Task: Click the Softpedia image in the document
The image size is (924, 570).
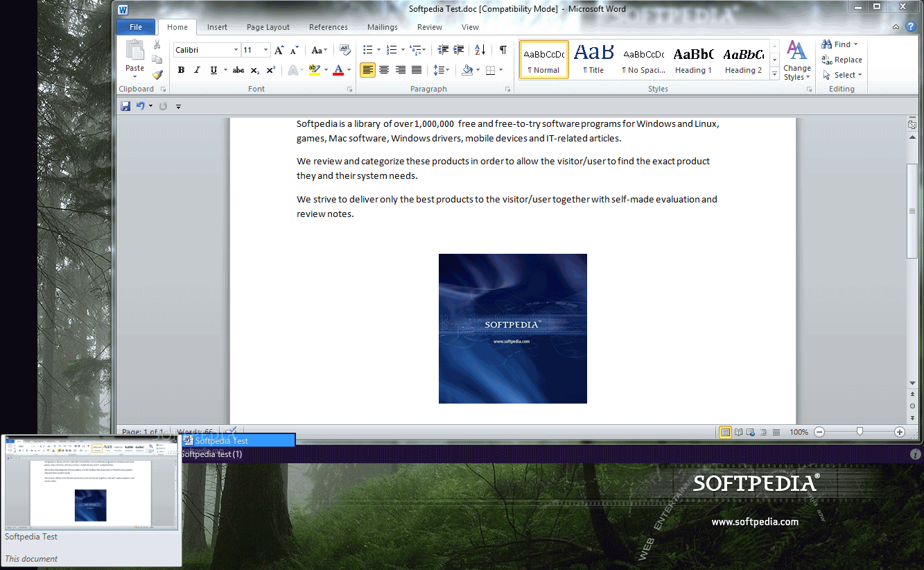Action: click(x=513, y=329)
